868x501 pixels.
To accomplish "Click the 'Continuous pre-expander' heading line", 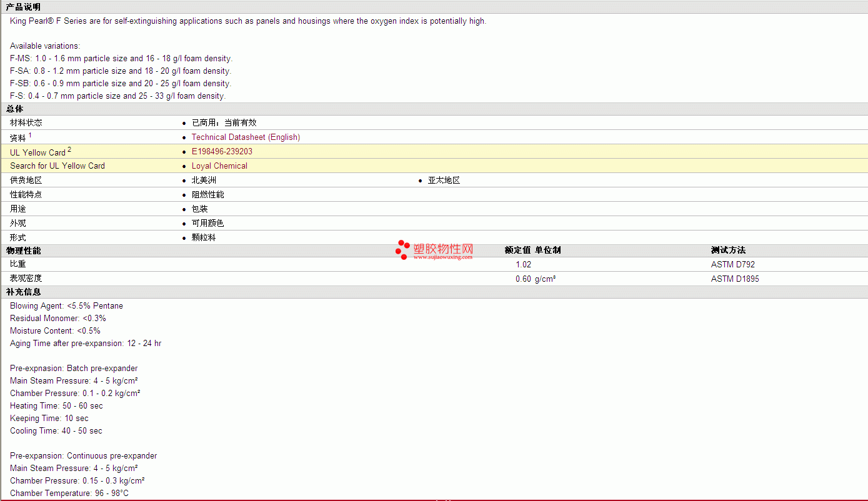I will (84, 455).
